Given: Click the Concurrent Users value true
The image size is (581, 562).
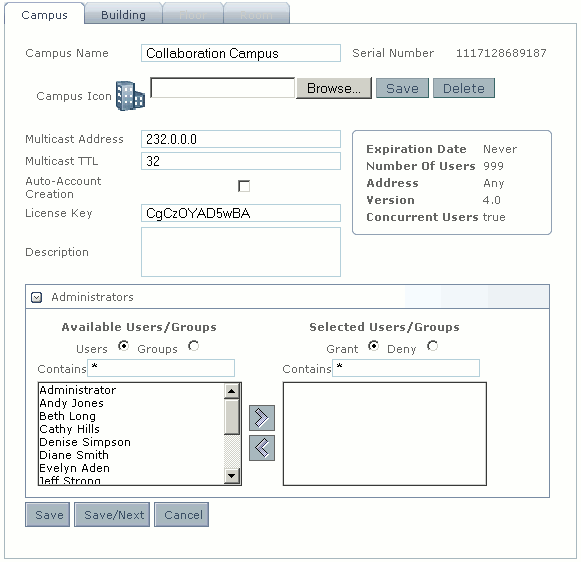Looking at the screenshot, I should (x=494, y=217).
